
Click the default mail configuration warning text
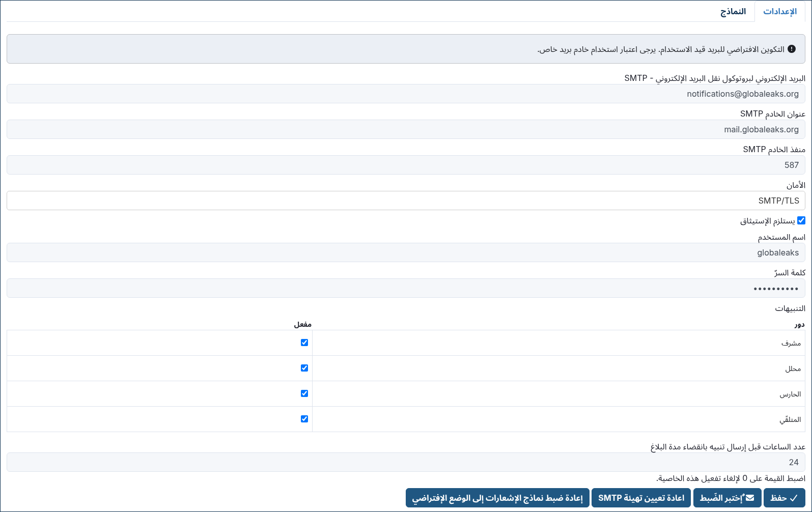[661, 49]
